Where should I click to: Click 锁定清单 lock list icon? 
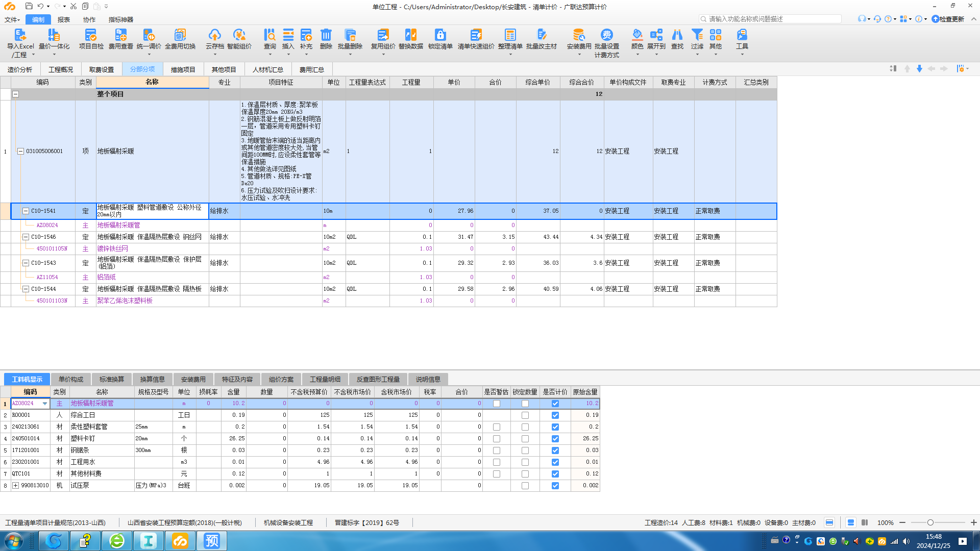click(440, 35)
